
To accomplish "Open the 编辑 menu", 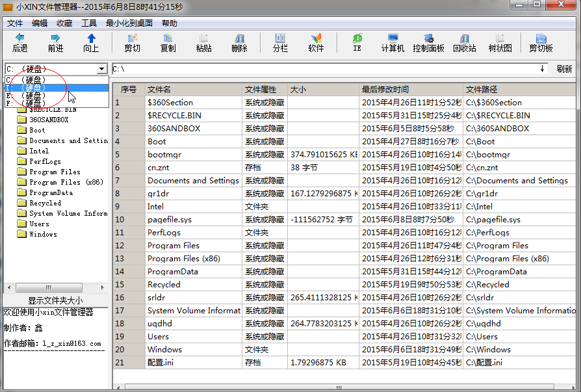I will 39,23.
